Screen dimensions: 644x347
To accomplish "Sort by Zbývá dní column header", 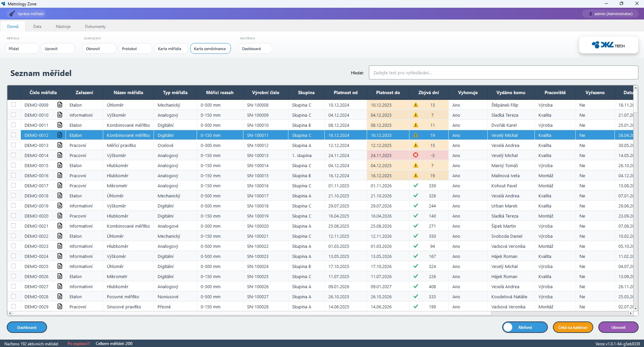I will (428, 93).
